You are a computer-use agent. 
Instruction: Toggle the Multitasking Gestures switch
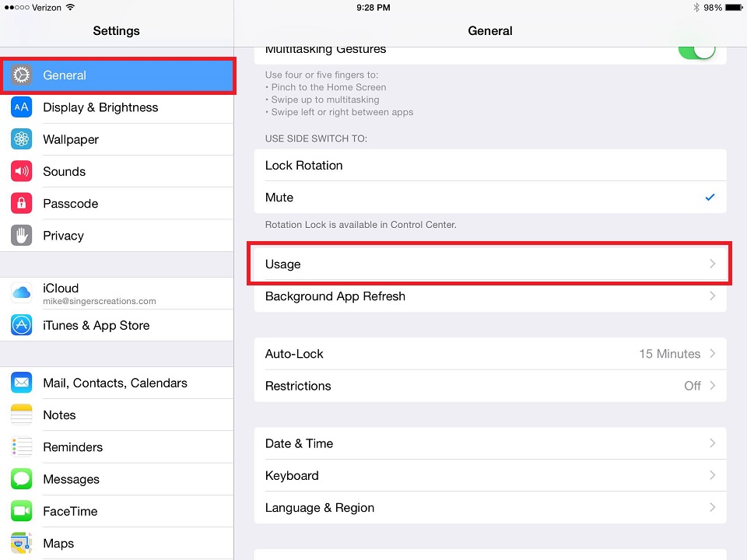tap(697, 50)
